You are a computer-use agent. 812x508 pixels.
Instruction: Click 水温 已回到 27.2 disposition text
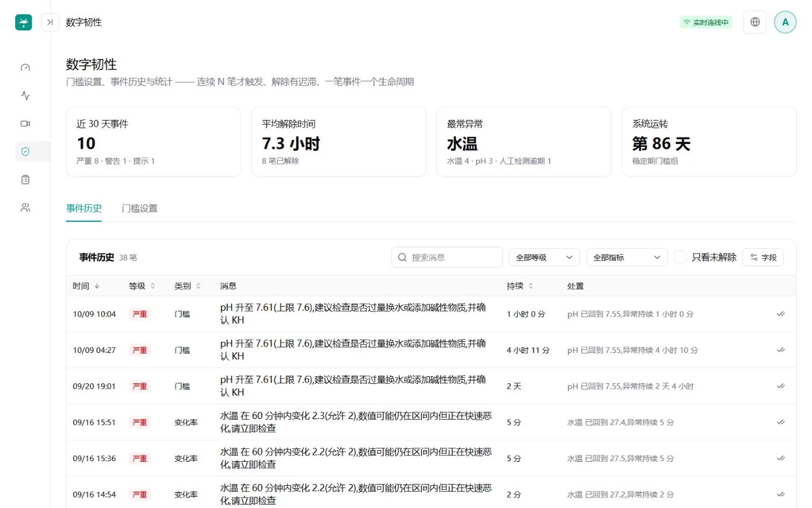coord(621,495)
